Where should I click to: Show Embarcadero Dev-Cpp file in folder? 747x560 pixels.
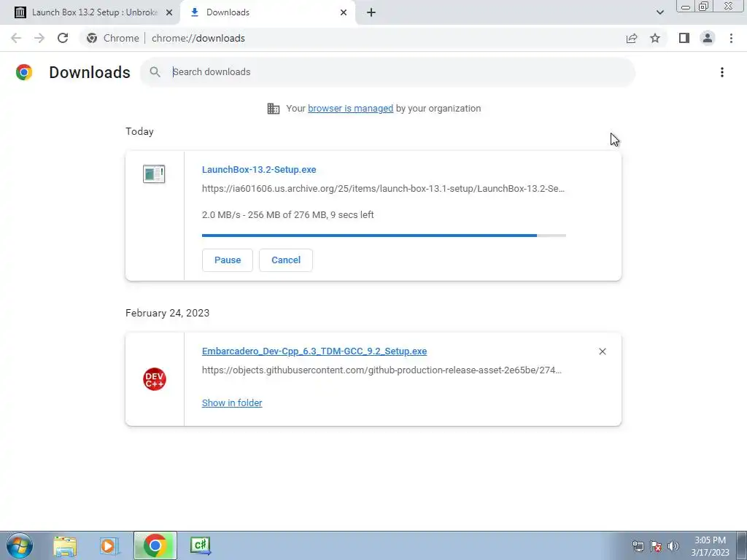(232, 402)
